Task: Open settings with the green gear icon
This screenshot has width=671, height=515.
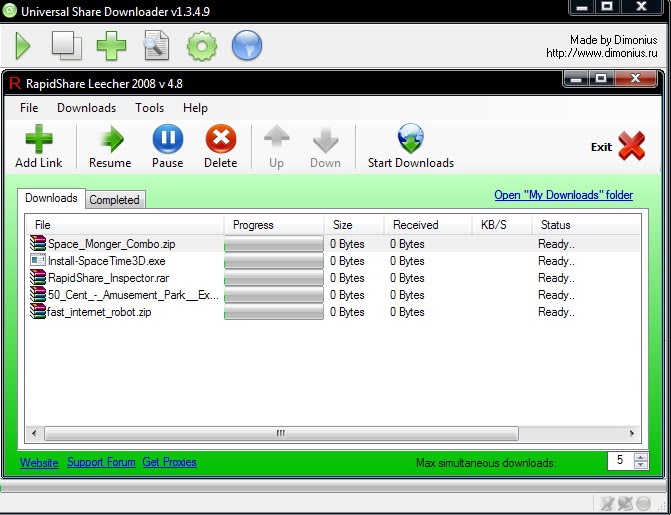Action: pyautogui.click(x=202, y=46)
